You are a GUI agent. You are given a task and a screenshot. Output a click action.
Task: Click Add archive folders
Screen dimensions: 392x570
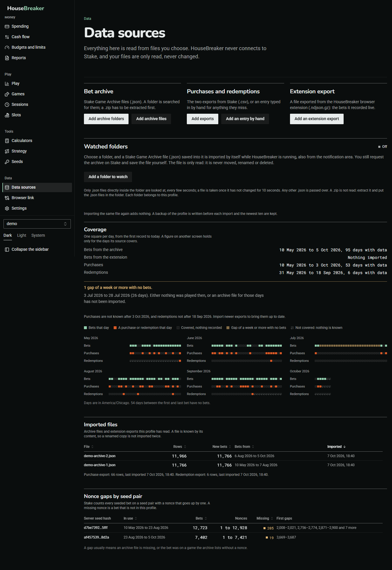pos(106,119)
